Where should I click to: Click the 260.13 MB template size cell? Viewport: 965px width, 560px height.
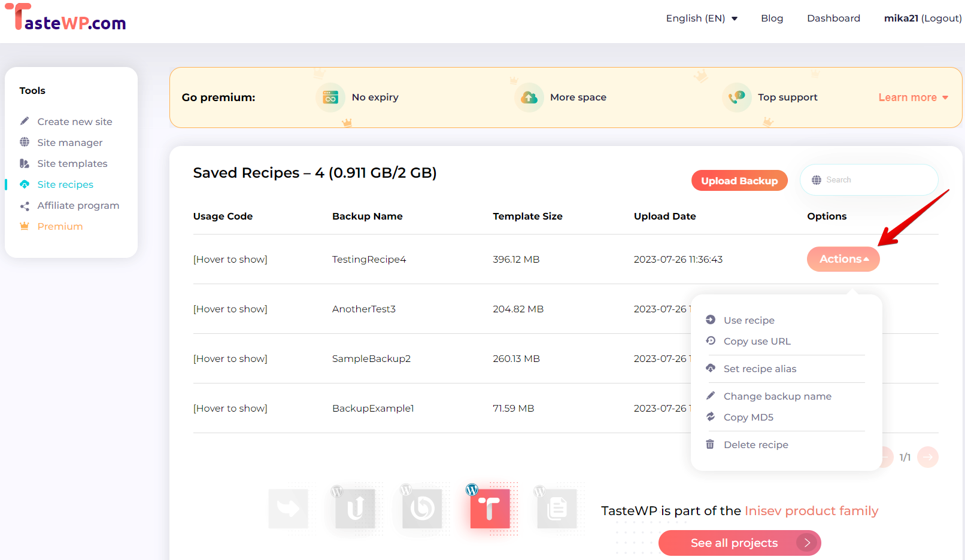coord(516,358)
